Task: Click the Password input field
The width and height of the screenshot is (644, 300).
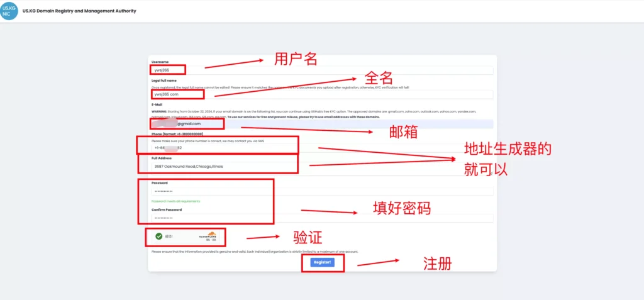Action: point(321,191)
